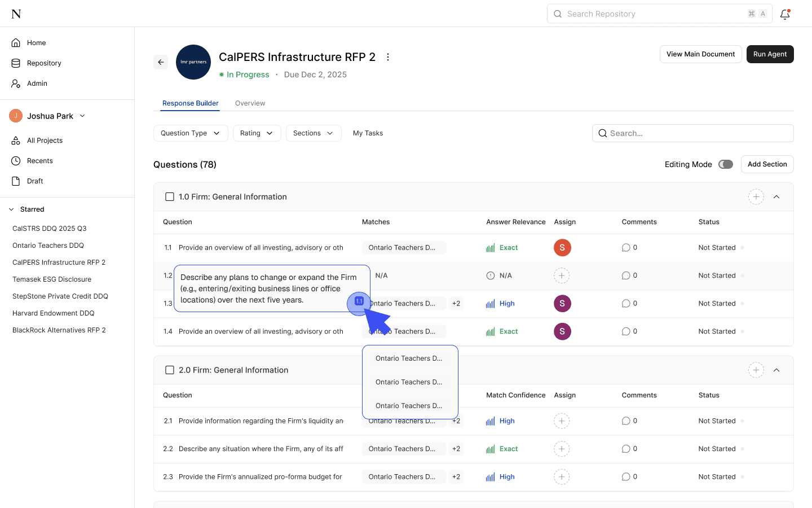Assign someone to question 2.2
Screen dimensions: 812x508
point(562,449)
